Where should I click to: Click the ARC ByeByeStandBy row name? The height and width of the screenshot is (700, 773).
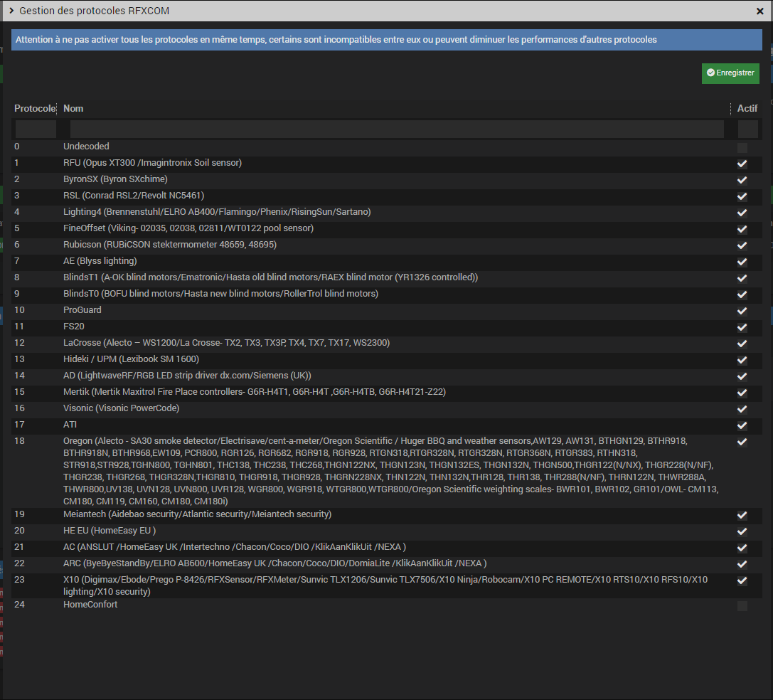pos(275,563)
